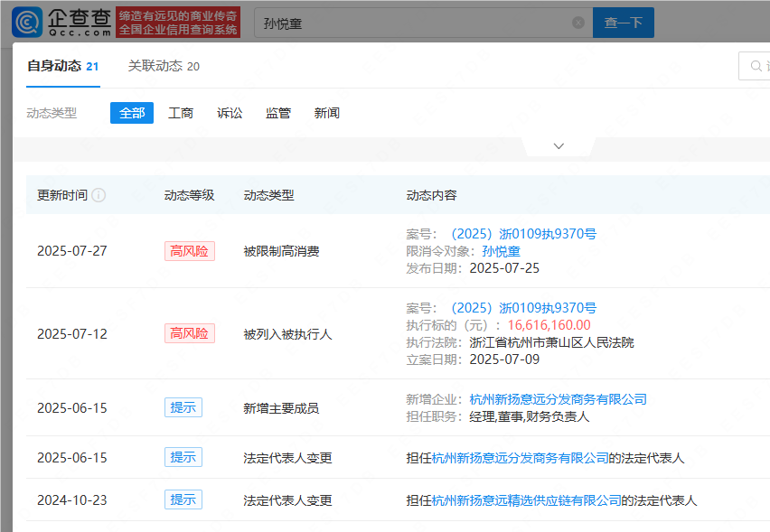Click the 高风险 tag on 2025-07-12 row
The width and height of the screenshot is (770, 532).
[x=190, y=333]
